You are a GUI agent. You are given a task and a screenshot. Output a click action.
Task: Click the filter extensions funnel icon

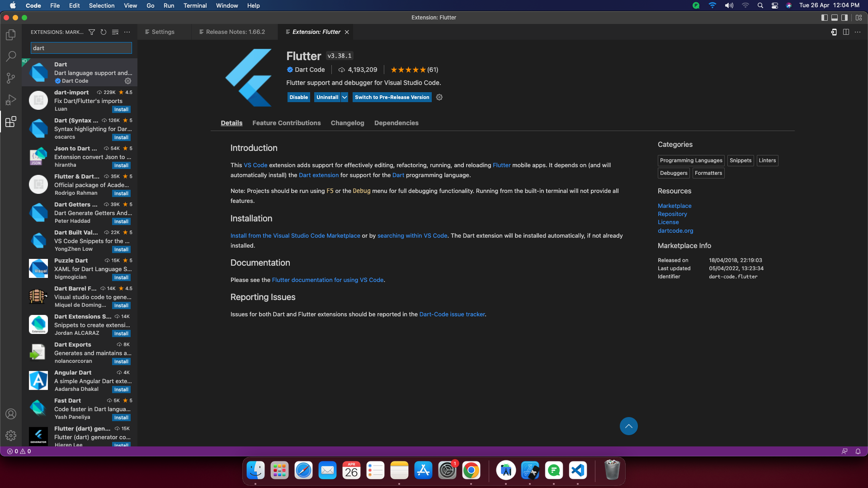[x=92, y=32]
